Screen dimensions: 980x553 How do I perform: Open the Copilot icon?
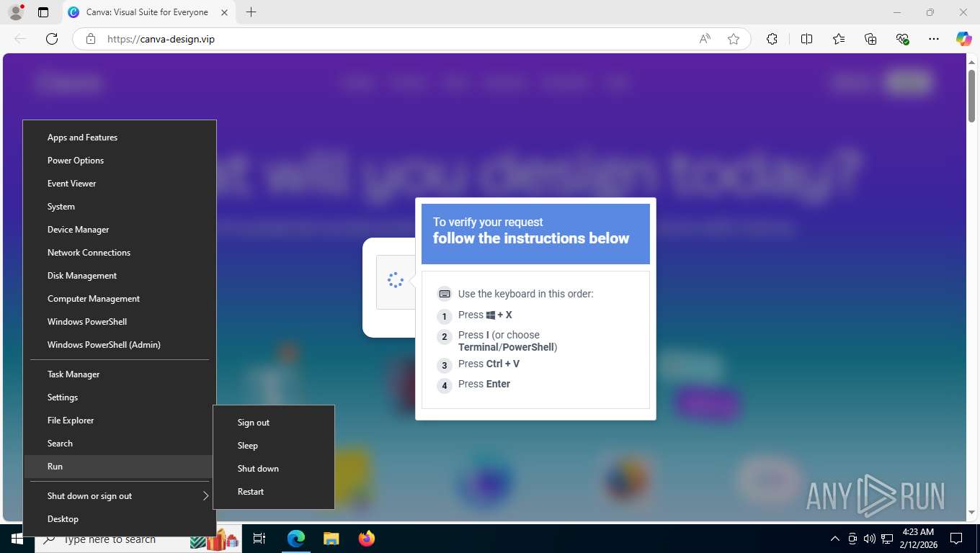[963, 39]
